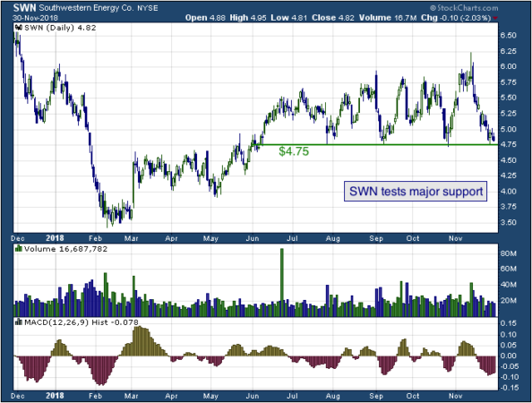532x403 pixels.
Task: Click the Southwestern Energy Co. company name
Action: pos(87,8)
